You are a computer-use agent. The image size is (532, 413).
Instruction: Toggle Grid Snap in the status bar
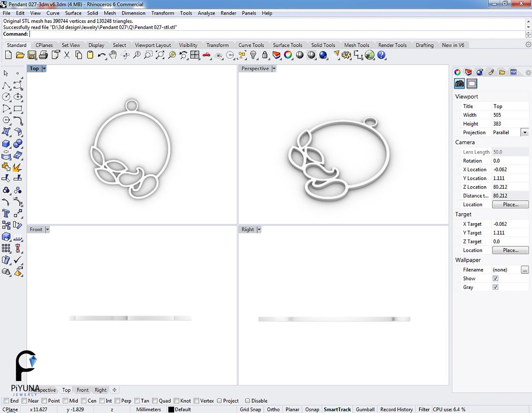tap(251, 409)
